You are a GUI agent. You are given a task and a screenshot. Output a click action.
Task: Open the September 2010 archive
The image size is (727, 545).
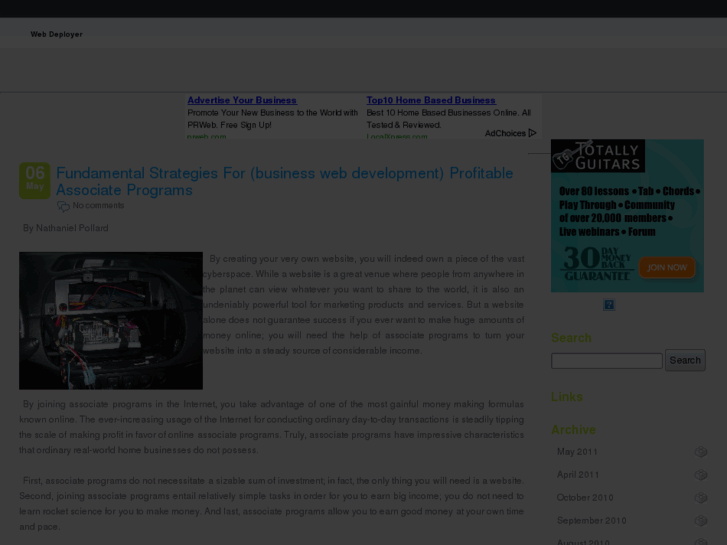[592, 520]
